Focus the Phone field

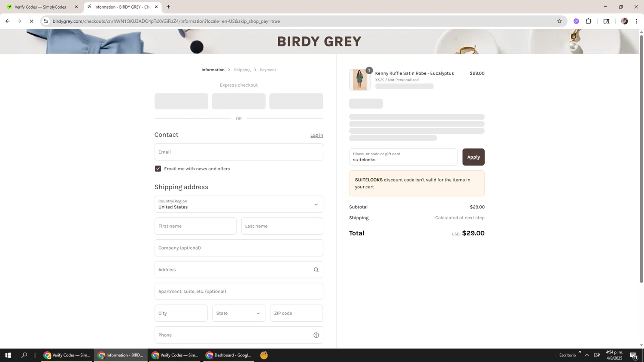(239, 335)
